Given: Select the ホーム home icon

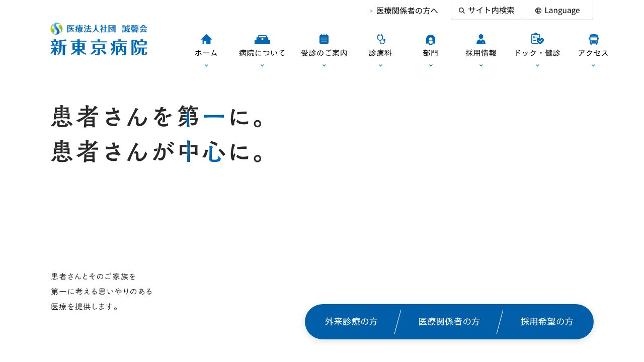Looking at the screenshot, I should [x=206, y=39].
